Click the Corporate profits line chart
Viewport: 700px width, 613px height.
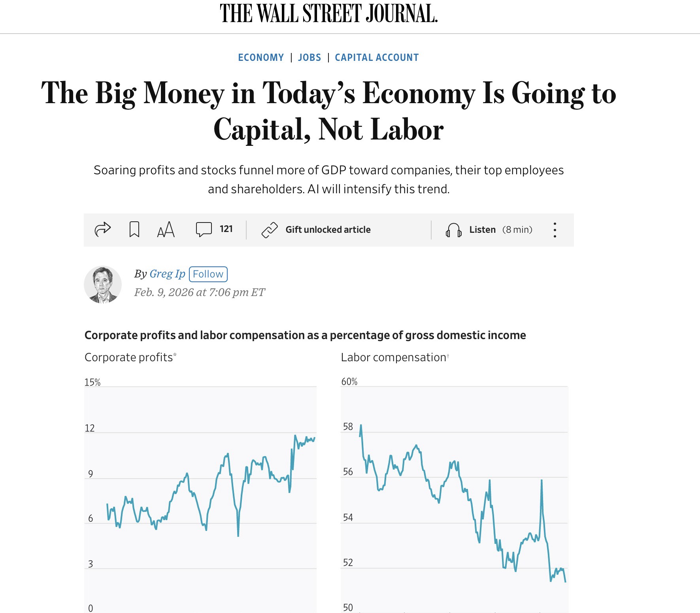200,494
